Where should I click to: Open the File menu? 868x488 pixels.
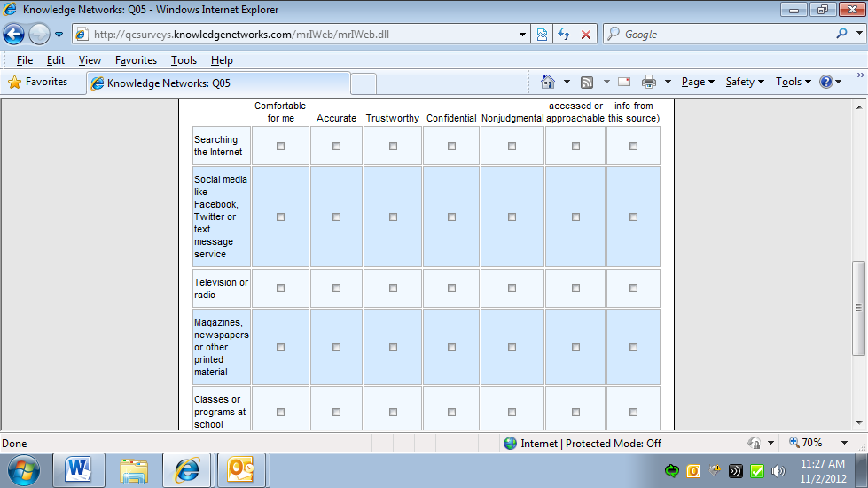(x=24, y=59)
